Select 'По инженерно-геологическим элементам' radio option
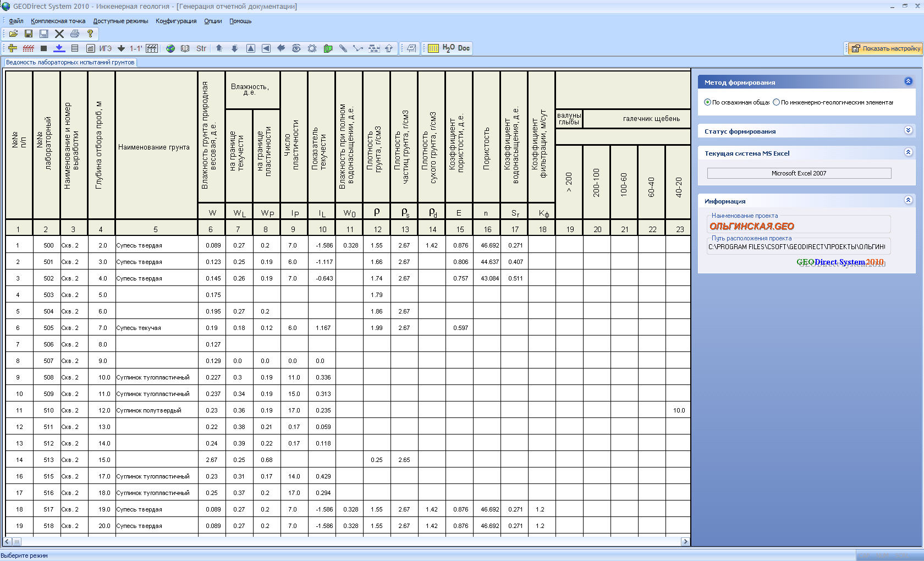 (x=777, y=102)
